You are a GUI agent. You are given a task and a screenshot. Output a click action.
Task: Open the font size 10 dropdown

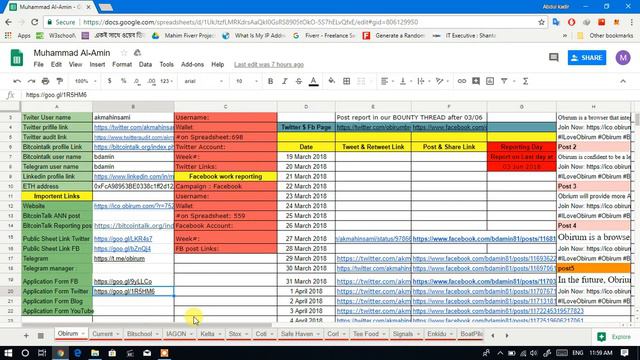(x=247, y=81)
